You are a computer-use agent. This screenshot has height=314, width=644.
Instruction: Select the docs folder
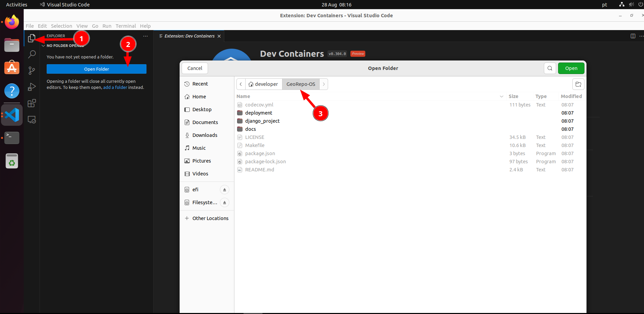tap(410, 129)
